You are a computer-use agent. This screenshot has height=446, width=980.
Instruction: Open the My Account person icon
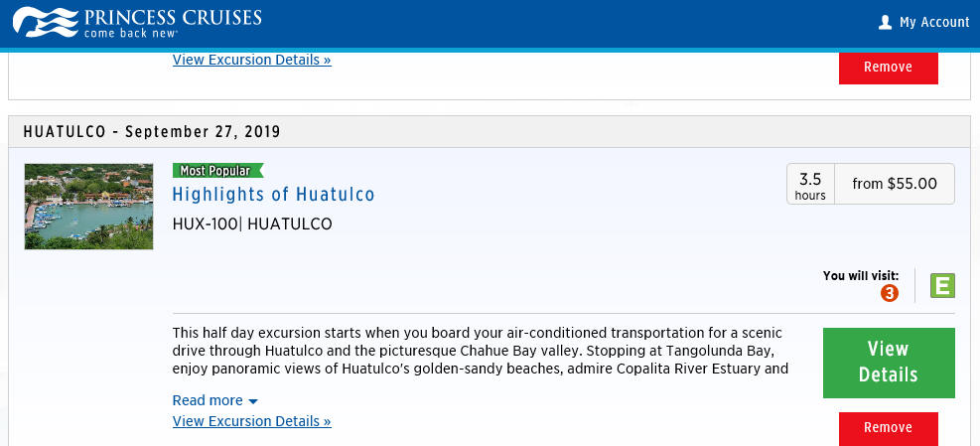click(885, 23)
